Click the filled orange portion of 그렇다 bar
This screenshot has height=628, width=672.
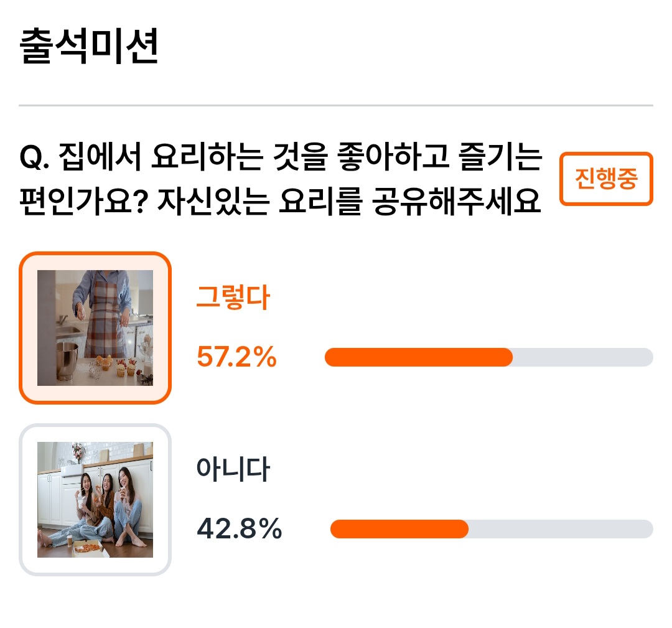[419, 357]
